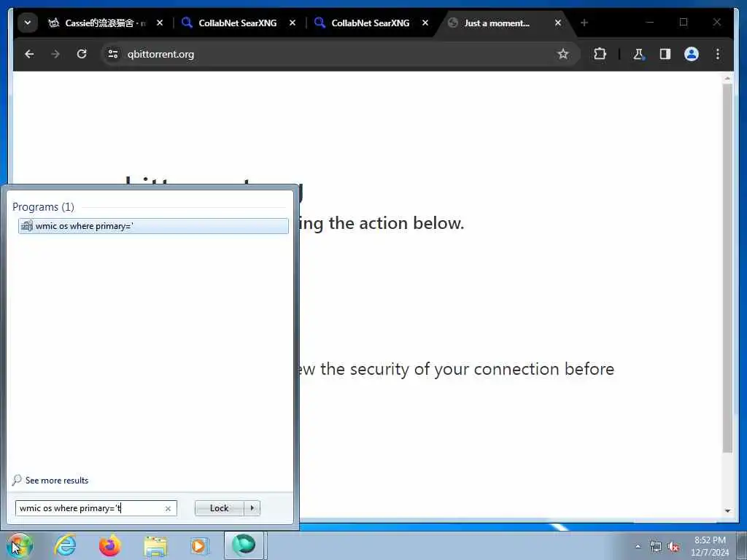Toggle the browser side panel

point(665,54)
